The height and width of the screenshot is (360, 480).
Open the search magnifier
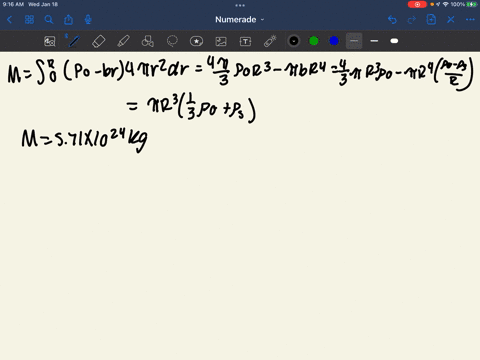[x=49, y=20]
